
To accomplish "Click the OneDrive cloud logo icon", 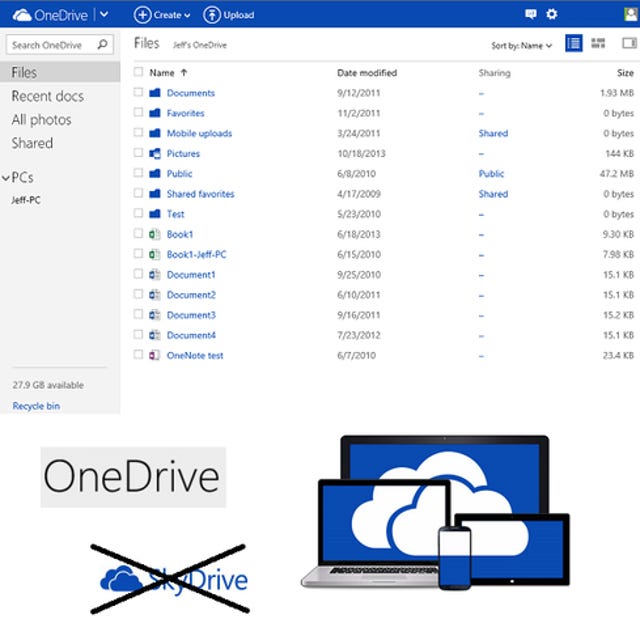I will click(x=22, y=15).
